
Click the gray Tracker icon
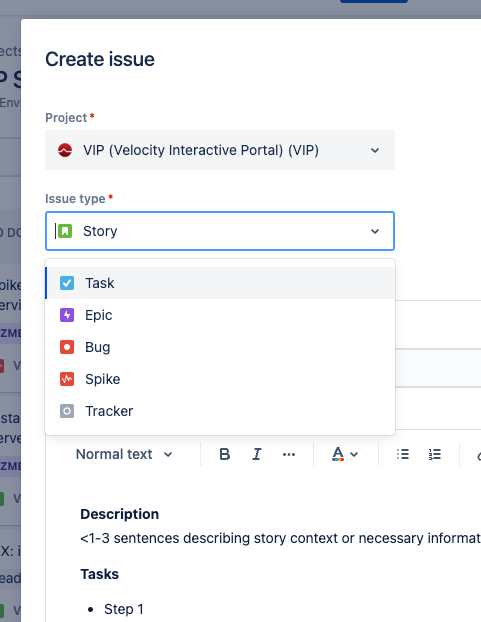(67, 411)
